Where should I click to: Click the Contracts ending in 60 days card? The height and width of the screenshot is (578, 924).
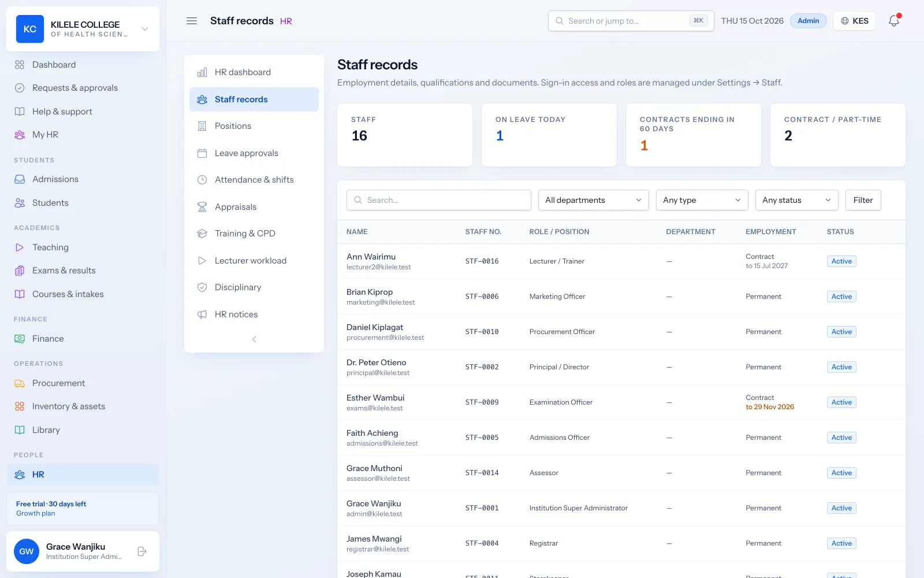pyautogui.click(x=694, y=135)
